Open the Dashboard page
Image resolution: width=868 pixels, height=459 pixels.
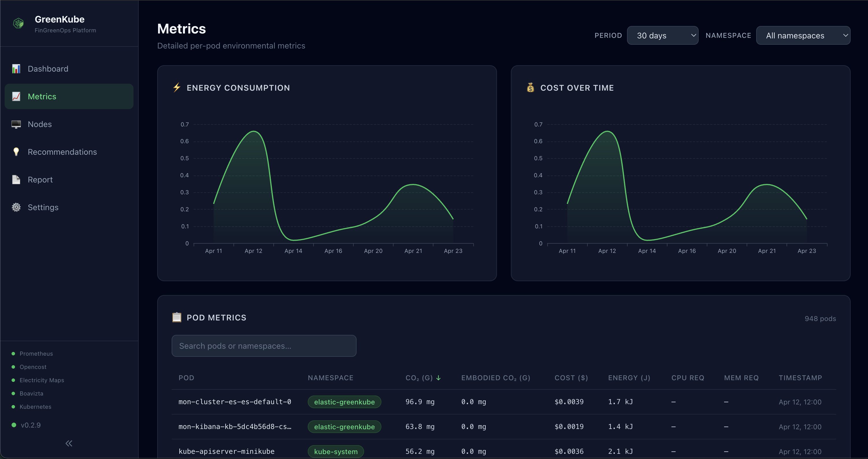pos(69,69)
